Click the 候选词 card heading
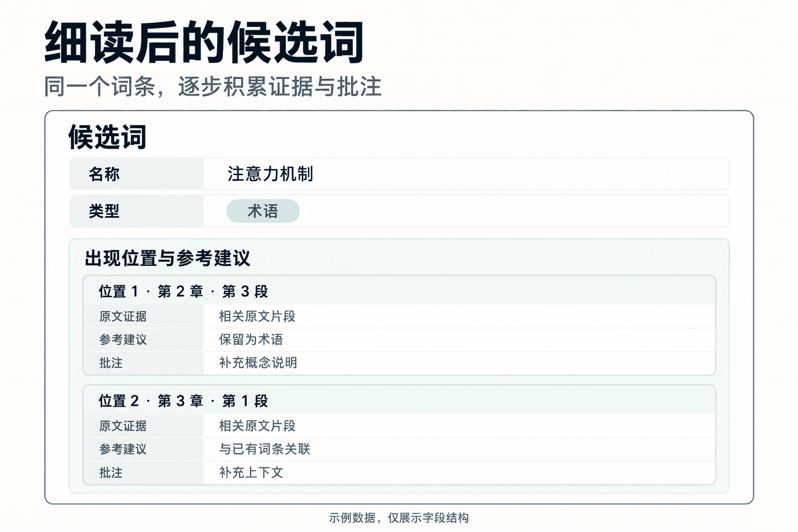This screenshot has height=532, width=798. pyautogui.click(x=108, y=138)
